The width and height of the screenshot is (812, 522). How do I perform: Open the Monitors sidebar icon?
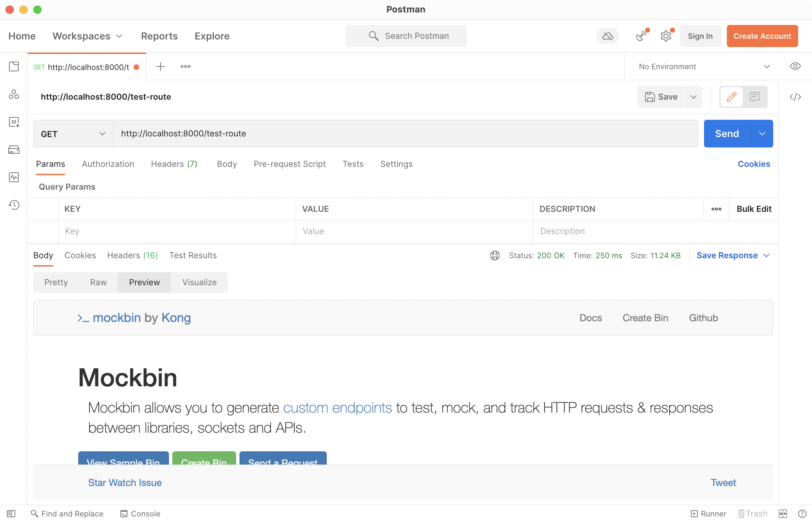(x=14, y=177)
